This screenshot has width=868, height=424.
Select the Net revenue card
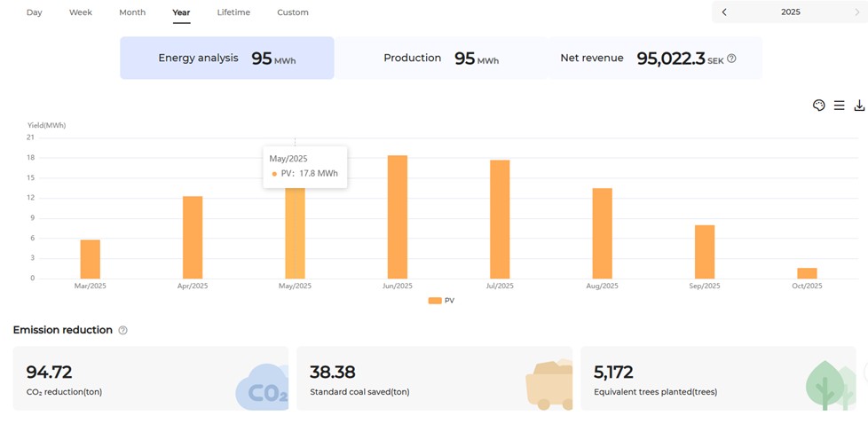pyautogui.click(x=654, y=59)
